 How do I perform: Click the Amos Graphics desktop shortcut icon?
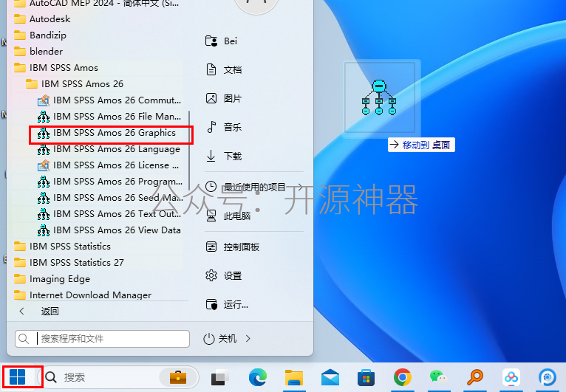click(379, 97)
